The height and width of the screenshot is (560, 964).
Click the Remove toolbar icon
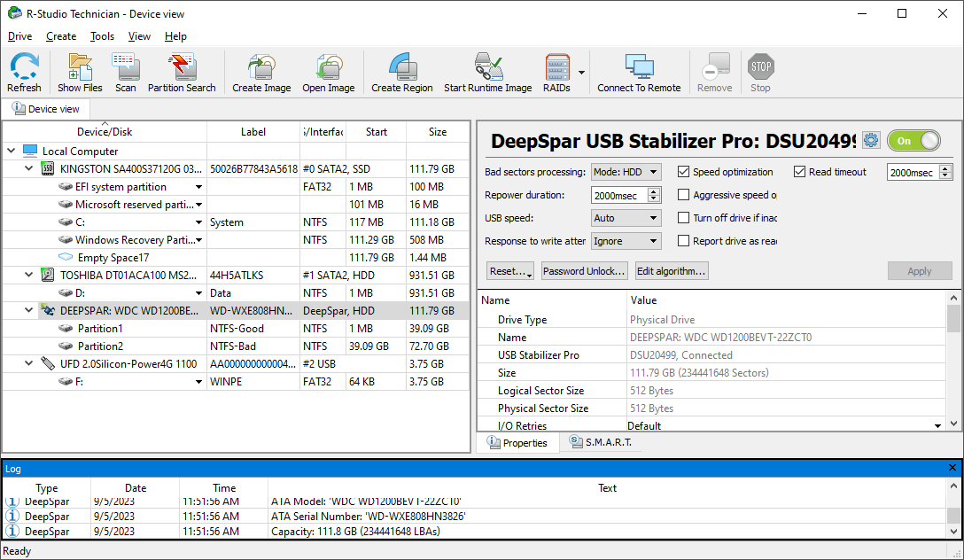(715, 67)
